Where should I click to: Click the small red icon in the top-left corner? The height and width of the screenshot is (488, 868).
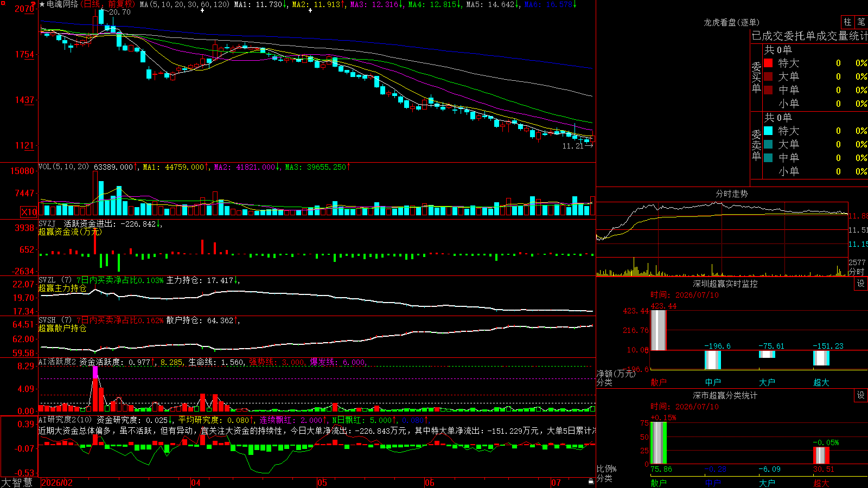pyautogui.click(x=3, y=2)
